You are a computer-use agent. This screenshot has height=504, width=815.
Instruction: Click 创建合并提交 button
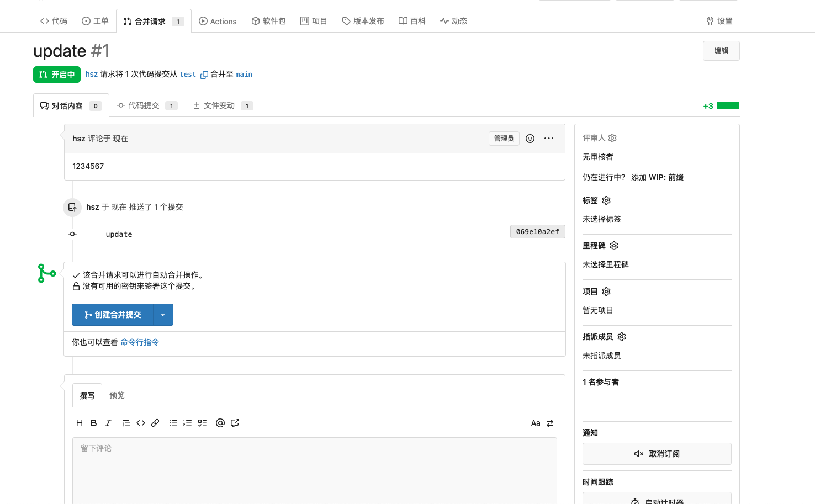click(113, 315)
